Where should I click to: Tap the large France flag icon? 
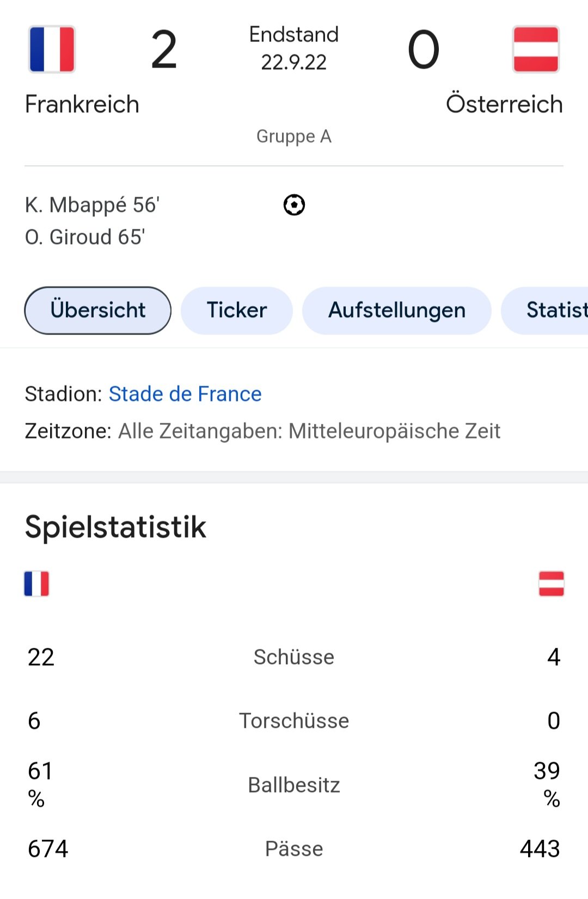pos(52,49)
